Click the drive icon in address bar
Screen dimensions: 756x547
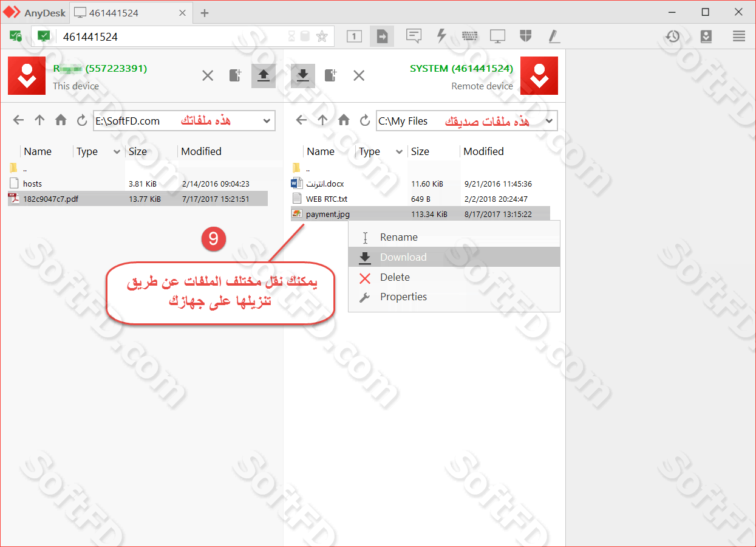coord(305,37)
